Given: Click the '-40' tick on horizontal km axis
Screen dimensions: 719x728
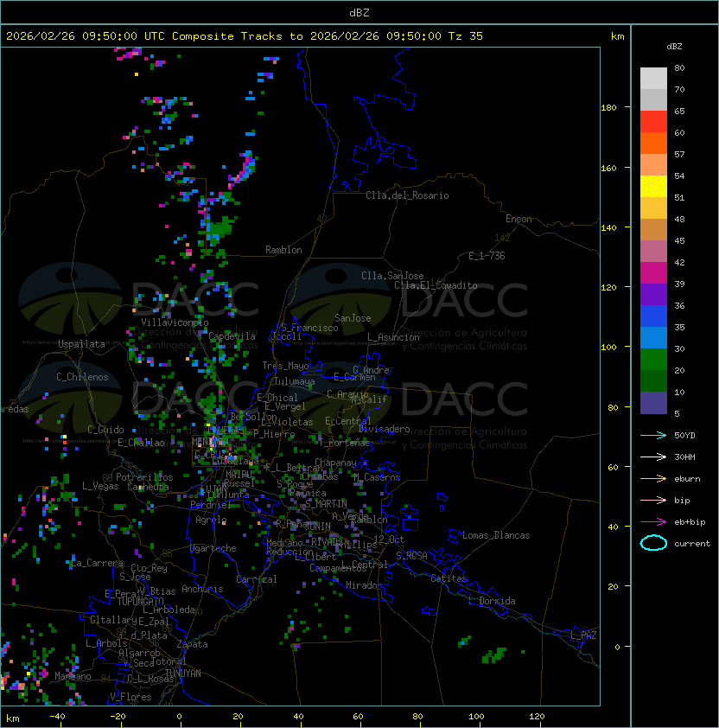Looking at the screenshot, I should pyautogui.click(x=57, y=717).
